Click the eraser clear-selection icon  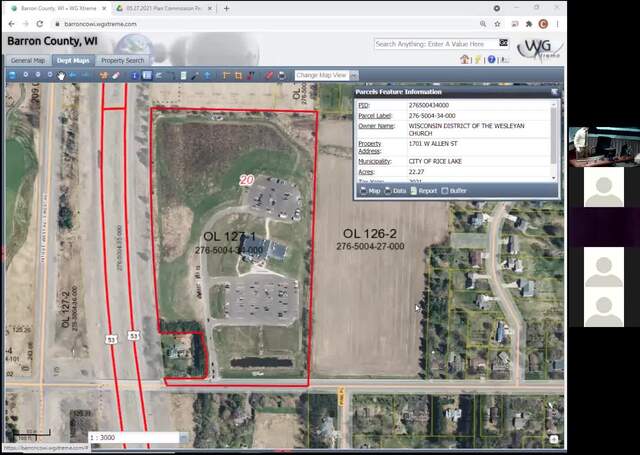click(x=116, y=75)
